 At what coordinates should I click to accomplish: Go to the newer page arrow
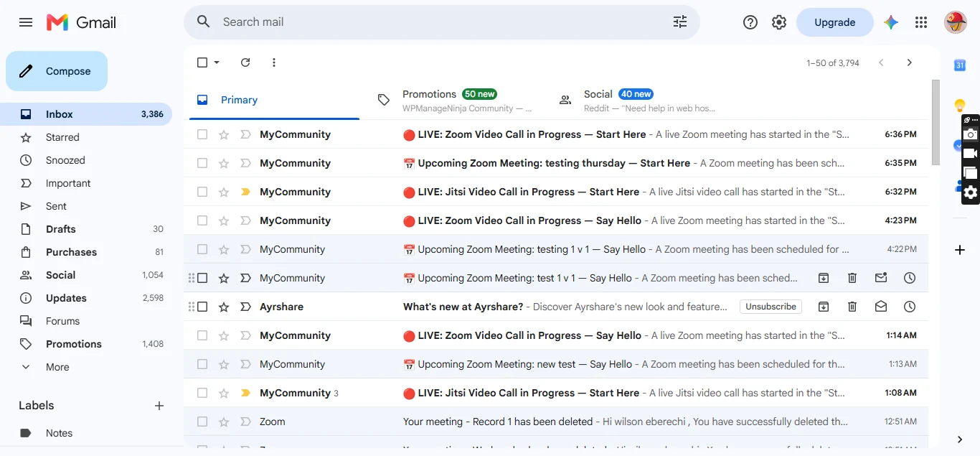pyautogui.click(x=881, y=62)
